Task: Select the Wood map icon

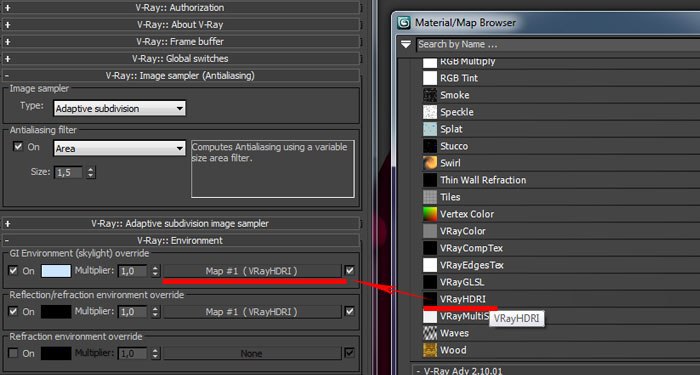Action: pos(429,350)
